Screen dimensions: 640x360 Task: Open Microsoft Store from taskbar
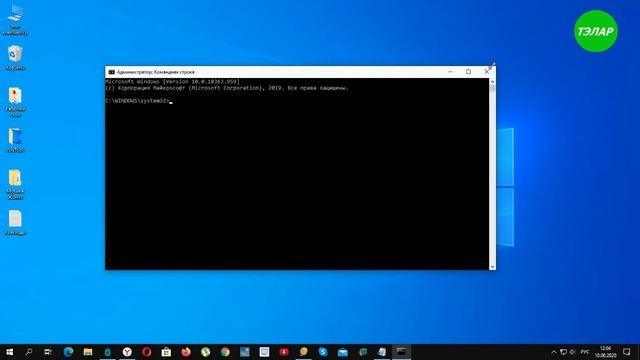pos(166,352)
